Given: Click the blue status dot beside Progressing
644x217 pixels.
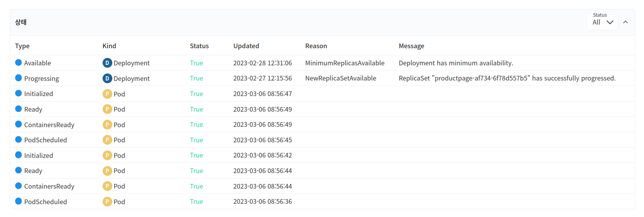Looking at the screenshot, I should (x=18, y=78).
